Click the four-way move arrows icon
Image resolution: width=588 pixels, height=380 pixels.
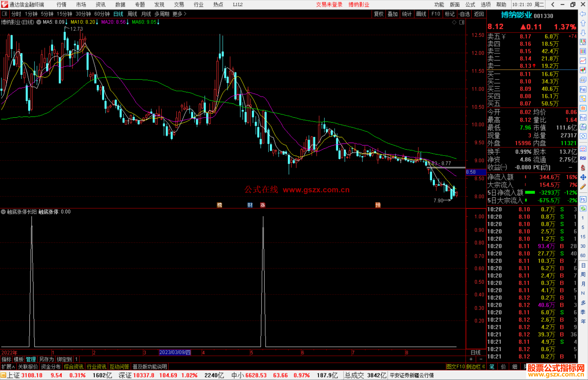(x=583, y=177)
